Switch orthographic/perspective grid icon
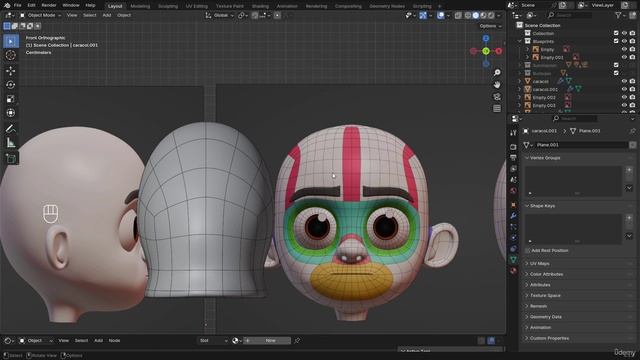Screen dimensions: 640x360 click(497, 109)
